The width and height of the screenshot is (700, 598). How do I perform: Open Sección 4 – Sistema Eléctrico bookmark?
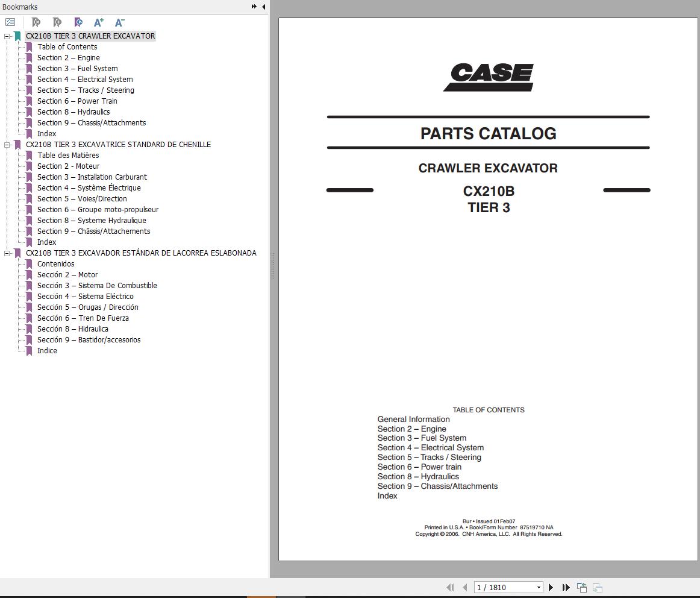(x=86, y=297)
